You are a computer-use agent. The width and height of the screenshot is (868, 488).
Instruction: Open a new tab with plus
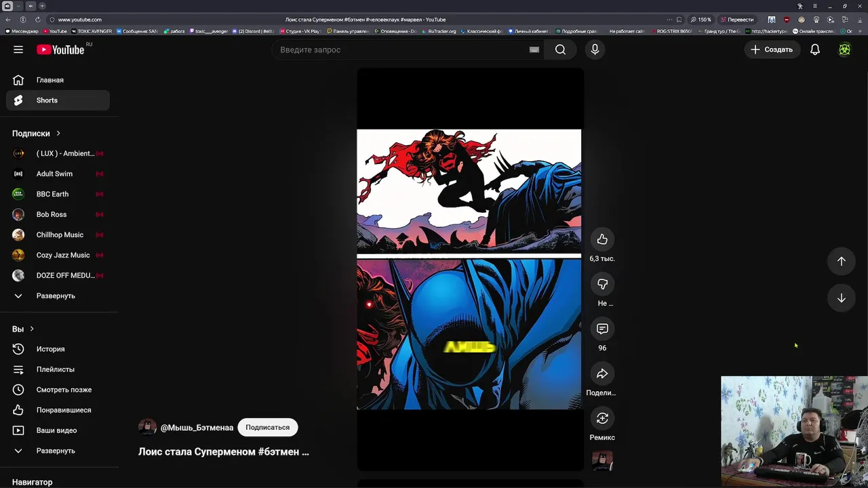(42, 6)
